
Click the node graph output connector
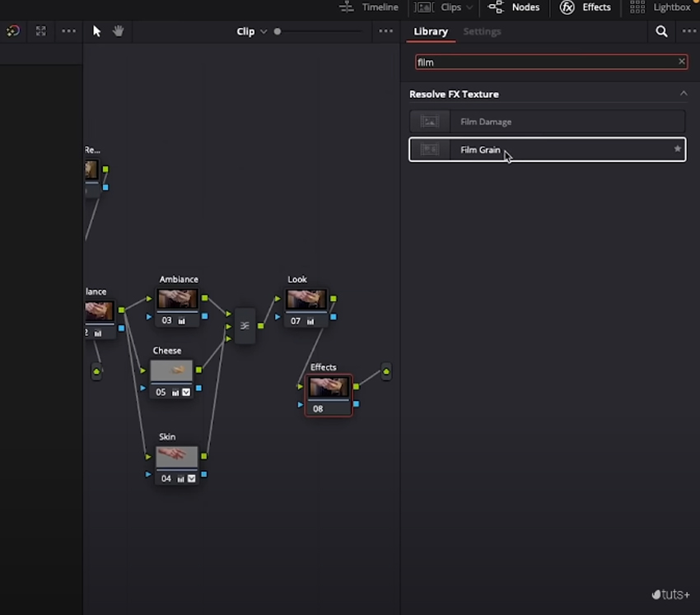[x=386, y=371]
